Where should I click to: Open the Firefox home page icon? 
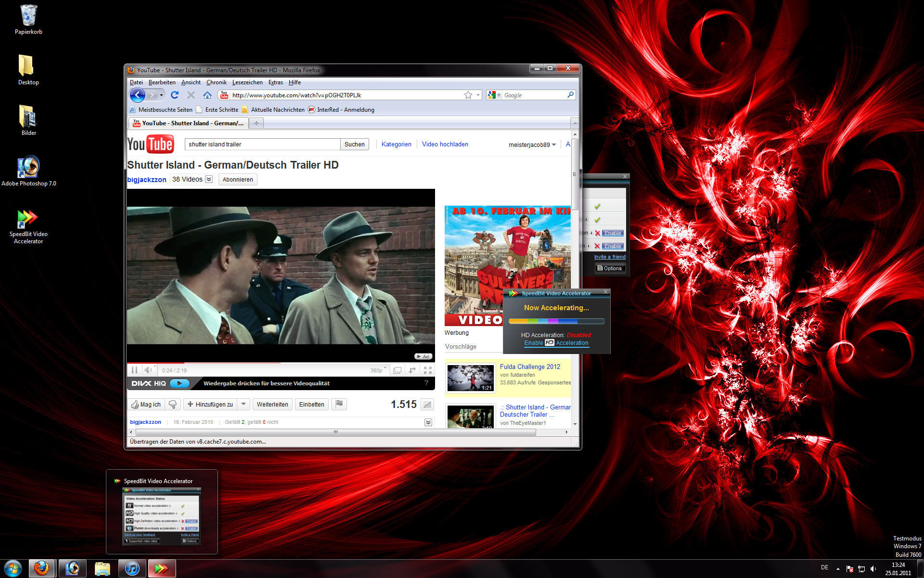pyautogui.click(x=207, y=95)
